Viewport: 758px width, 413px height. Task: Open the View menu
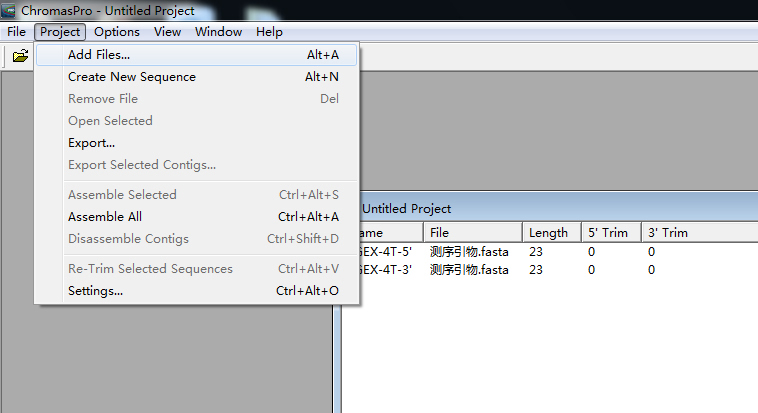pyautogui.click(x=167, y=32)
